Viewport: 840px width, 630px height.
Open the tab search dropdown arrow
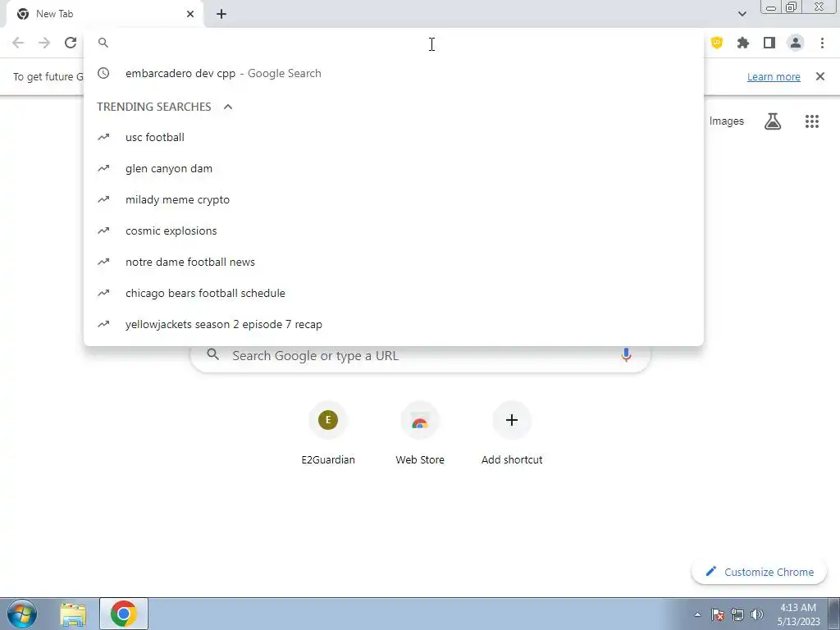point(742,14)
